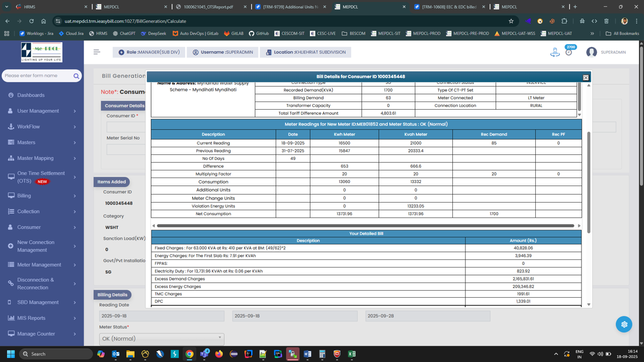The height and width of the screenshot is (362, 644).
Task: Click the Role Manager (Sub Div) button
Action: click(x=149, y=52)
